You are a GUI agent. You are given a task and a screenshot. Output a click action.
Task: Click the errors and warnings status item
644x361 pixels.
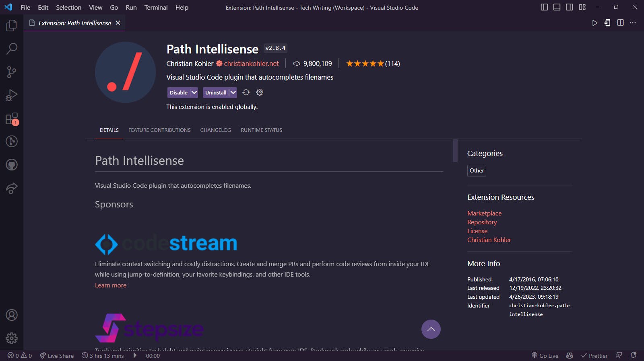click(x=20, y=356)
